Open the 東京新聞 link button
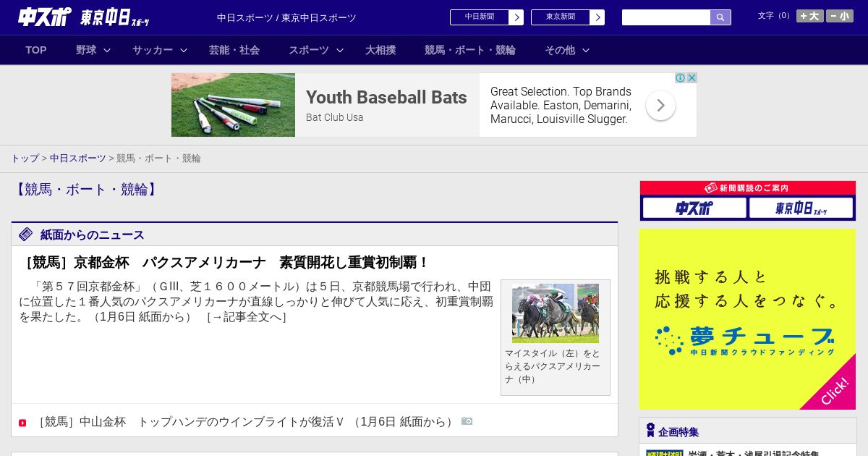Viewport: 868px width, 456px height. (561, 17)
